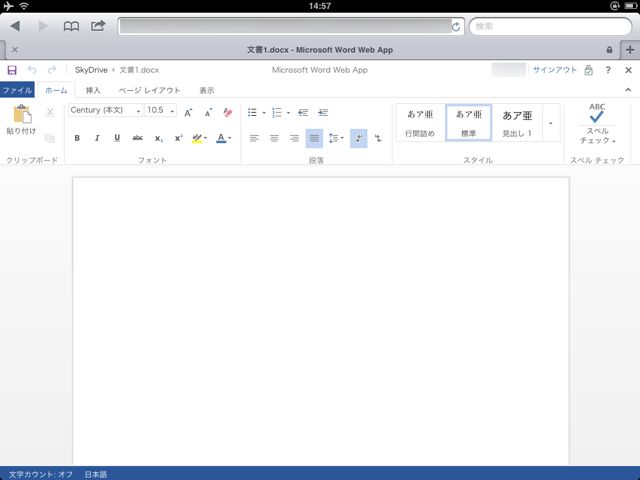This screenshot has height=480, width=640.
Task: Reload the page
Action: (456, 27)
